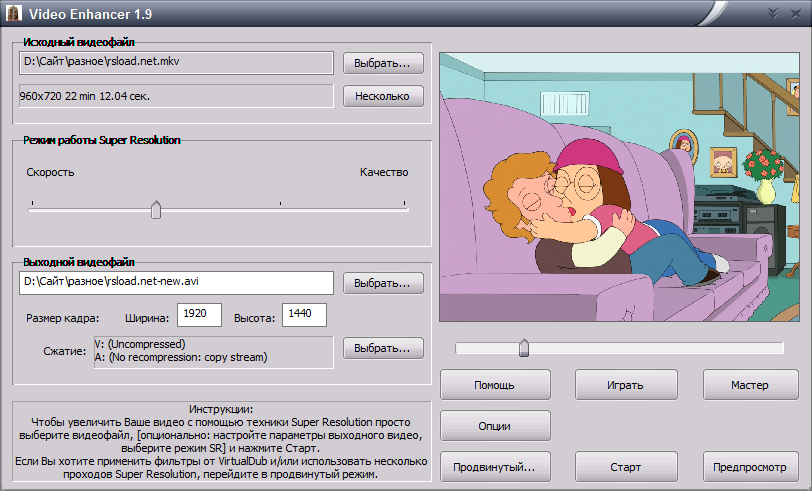The image size is (812, 491).
Task: Click the compression info box showing Uncompressed
Action: [214, 352]
